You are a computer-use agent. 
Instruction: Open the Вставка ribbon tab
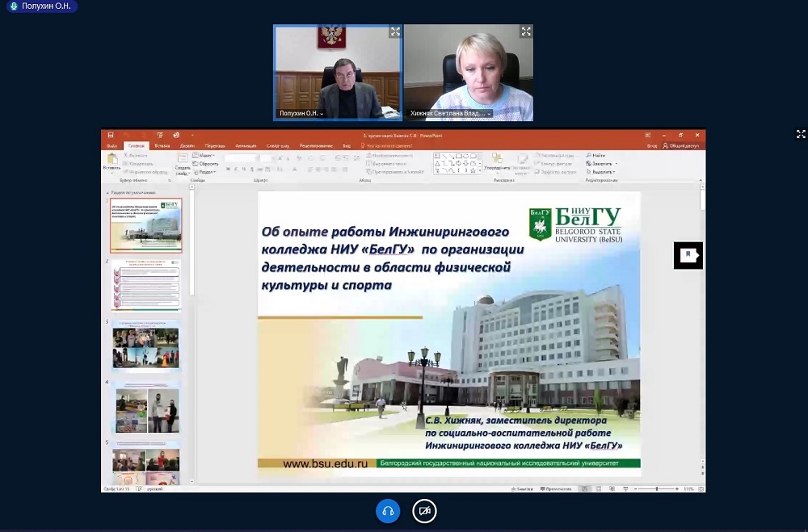(x=162, y=146)
